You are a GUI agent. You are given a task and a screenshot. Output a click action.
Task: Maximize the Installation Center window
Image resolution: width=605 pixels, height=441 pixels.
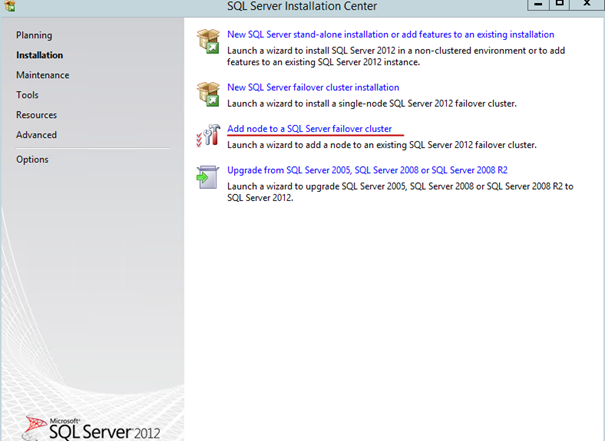(x=559, y=5)
